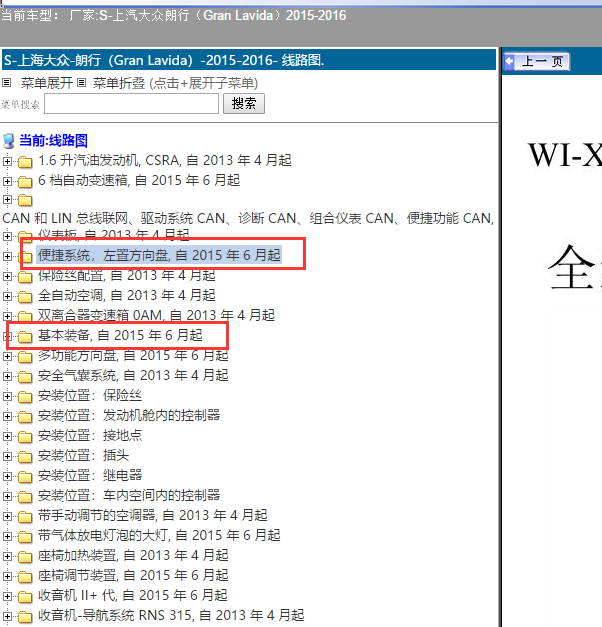Open 安全气囊系统 tree item
Viewport: 602px width, 627px height.
click(x=133, y=375)
